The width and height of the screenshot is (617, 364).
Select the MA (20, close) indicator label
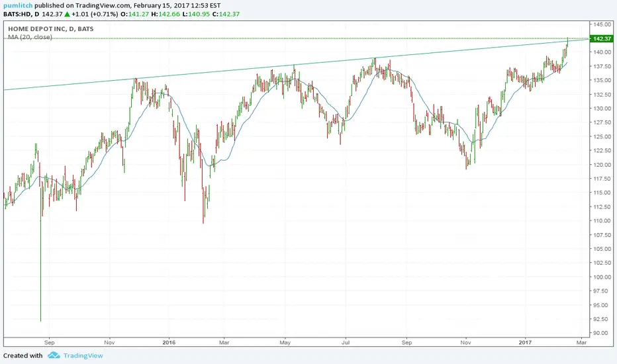(x=30, y=37)
